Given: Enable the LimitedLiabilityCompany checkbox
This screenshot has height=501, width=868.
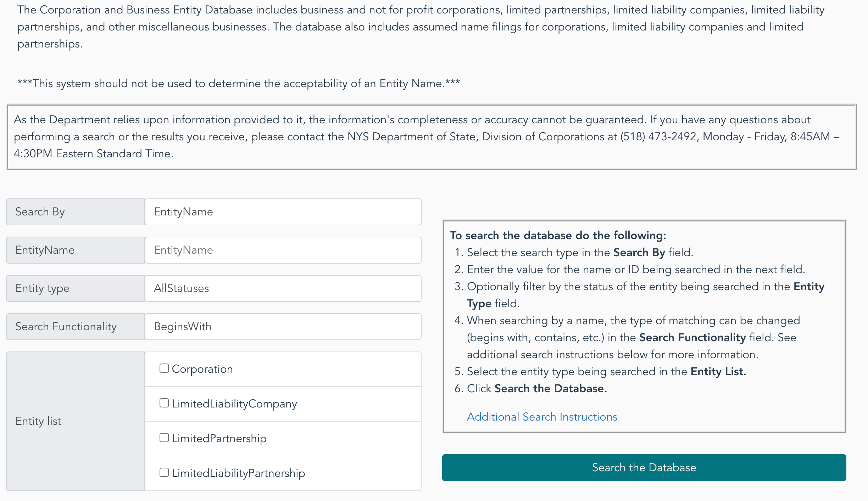Looking at the screenshot, I should tap(164, 403).
